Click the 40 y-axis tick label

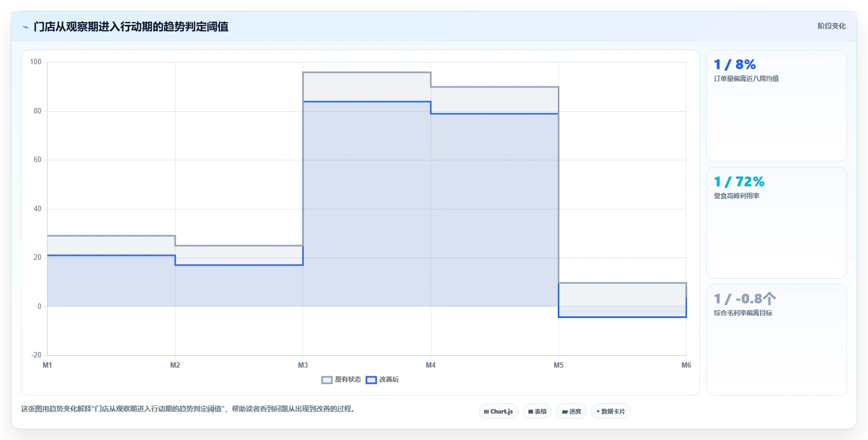37,209
